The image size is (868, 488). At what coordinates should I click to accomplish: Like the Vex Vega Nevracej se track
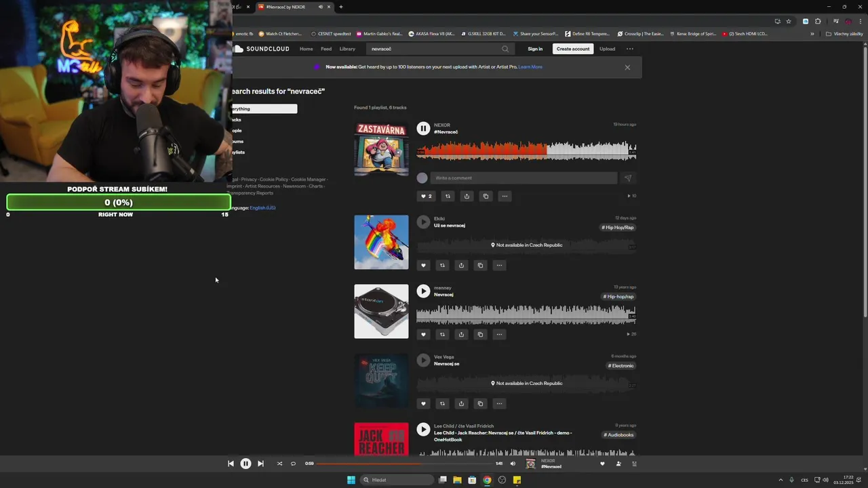pos(423,404)
